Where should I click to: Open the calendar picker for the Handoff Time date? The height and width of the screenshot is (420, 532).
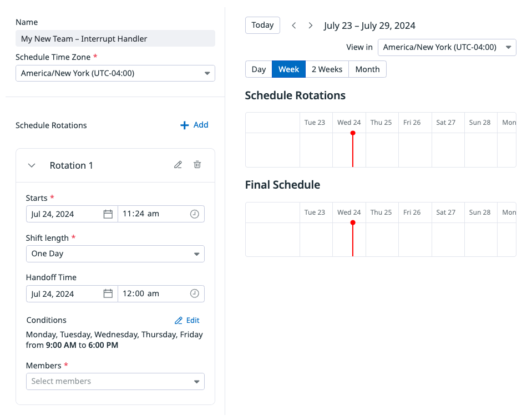108,294
